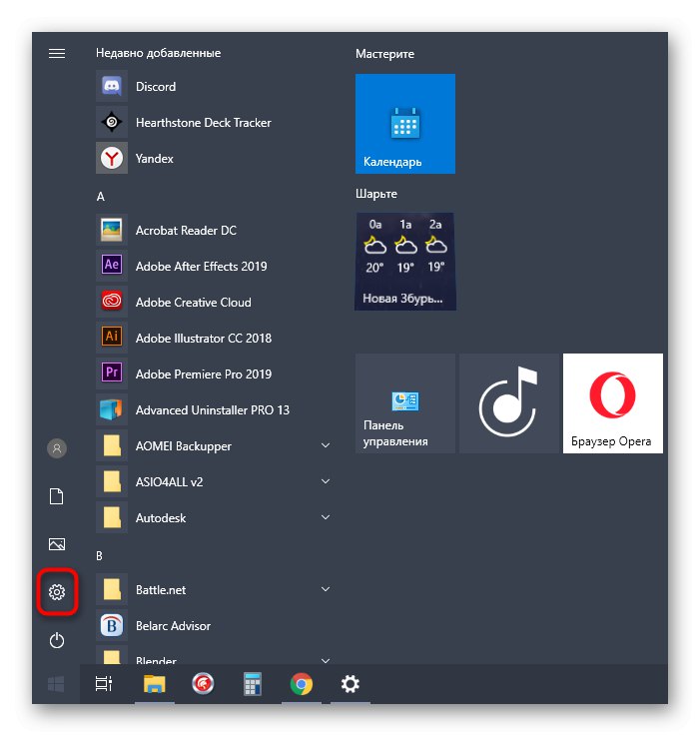Launch Yandex by its text label
The image size is (700, 736).
tap(155, 159)
